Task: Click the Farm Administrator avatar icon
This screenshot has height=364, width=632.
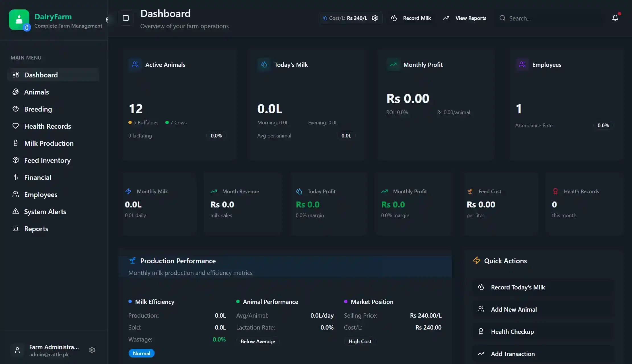Action: pyautogui.click(x=17, y=350)
